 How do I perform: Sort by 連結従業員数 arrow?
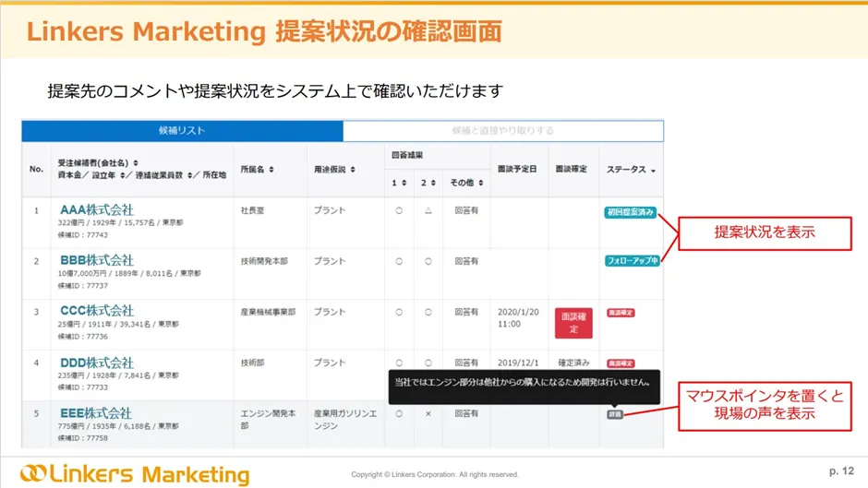click(190, 175)
